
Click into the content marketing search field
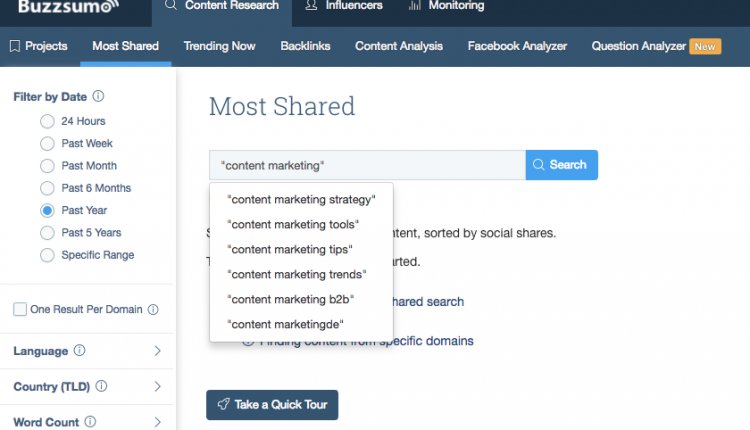(x=367, y=165)
